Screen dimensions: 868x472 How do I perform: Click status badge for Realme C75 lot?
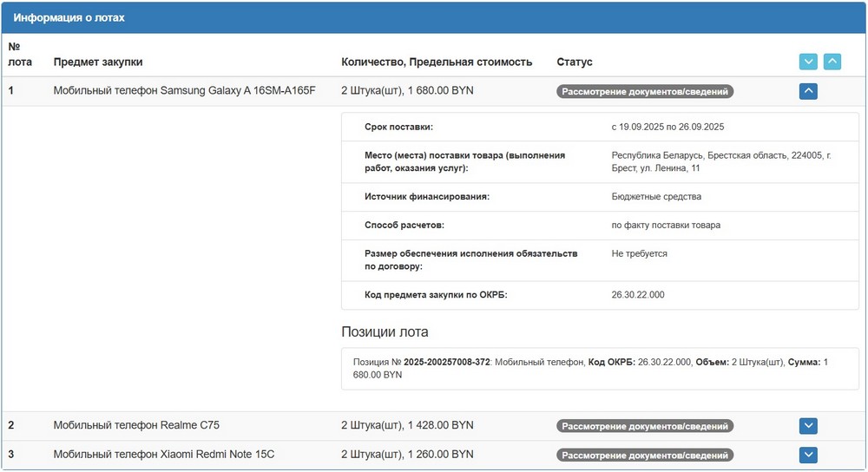coord(645,426)
